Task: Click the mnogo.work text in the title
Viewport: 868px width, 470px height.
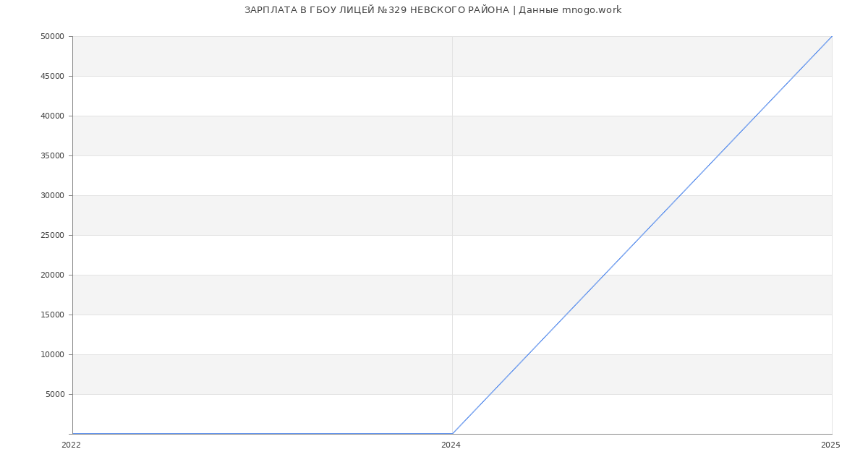Action: pyautogui.click(x=592, y=10)
